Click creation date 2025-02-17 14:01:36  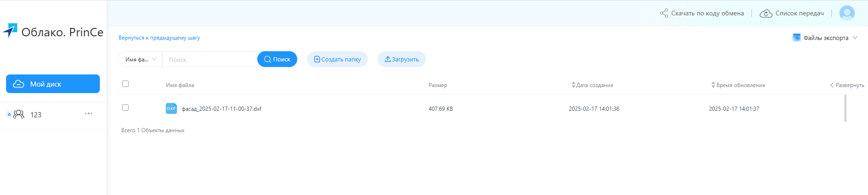point(594,109)
